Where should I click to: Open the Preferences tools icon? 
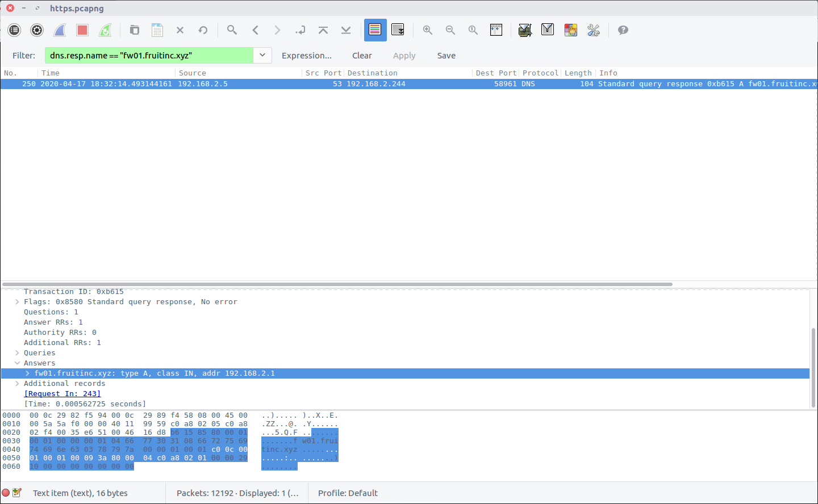point(594,30)
